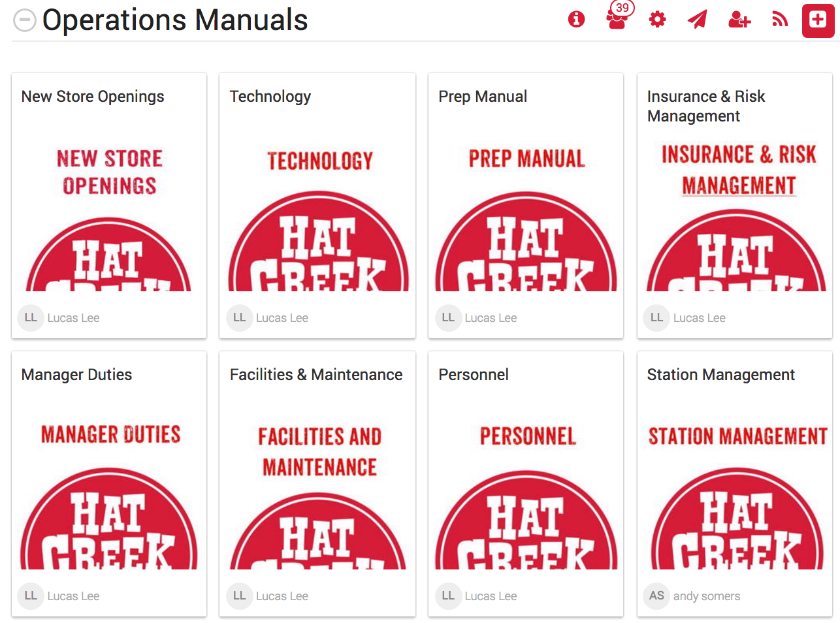Click the red plus add button
The image size is (840, 623).
(818, 20)
